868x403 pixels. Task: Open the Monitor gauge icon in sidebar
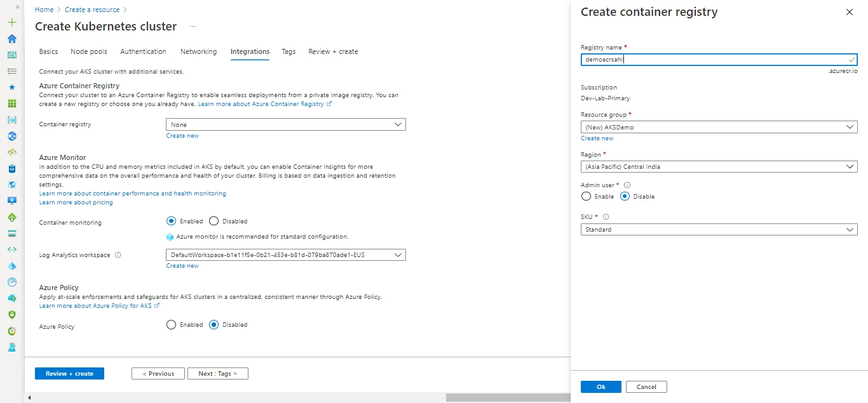click(x=12, y=283)
